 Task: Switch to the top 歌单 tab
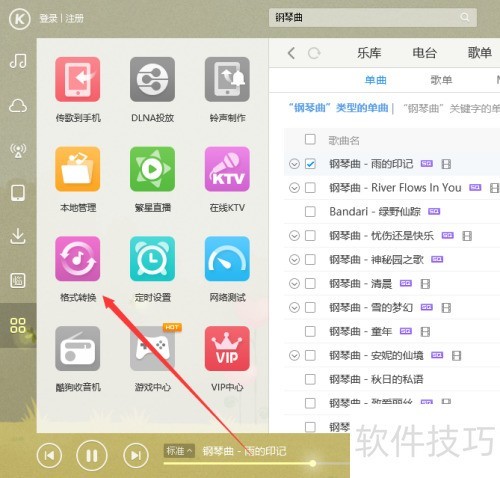480,53
